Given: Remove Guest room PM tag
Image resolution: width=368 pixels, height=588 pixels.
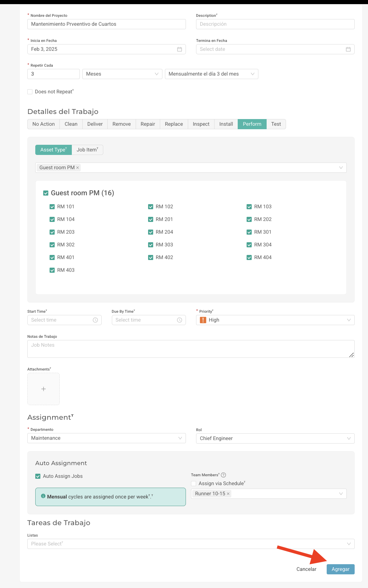Looking at the screenshot, I should point(78,168).
